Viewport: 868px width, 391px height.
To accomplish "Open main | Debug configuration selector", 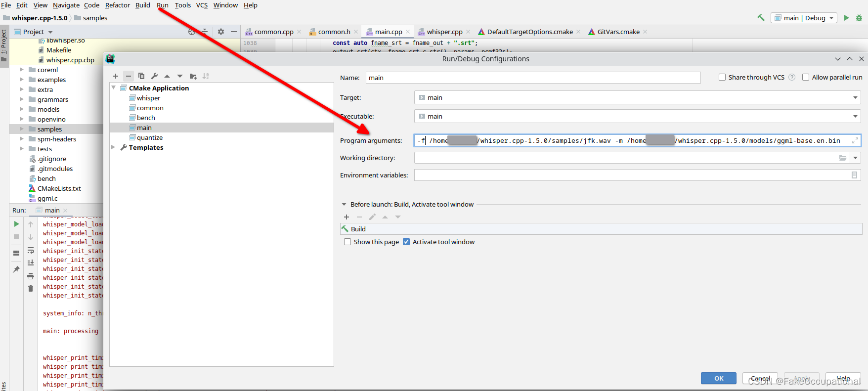I will coord(804,18).
